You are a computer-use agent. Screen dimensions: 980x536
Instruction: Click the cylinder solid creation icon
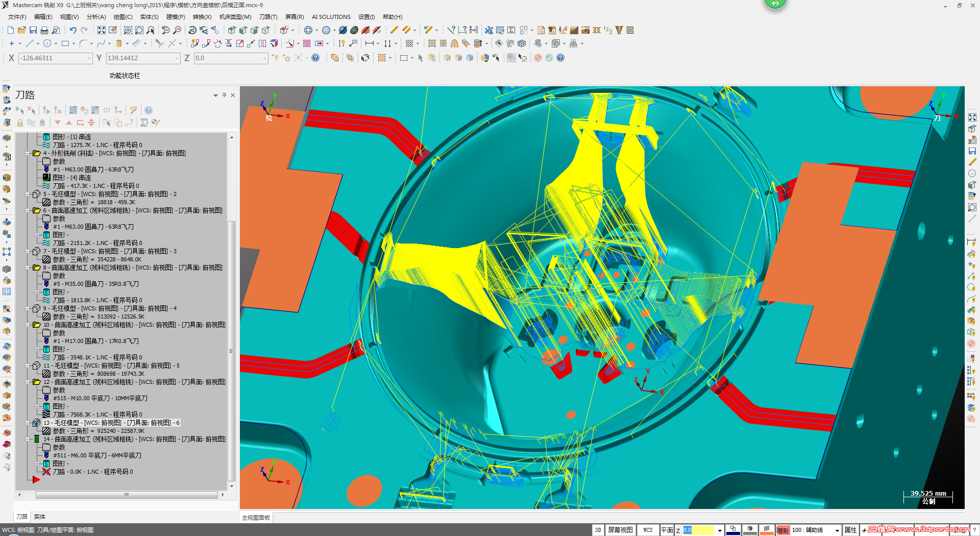click(x=119, y=43)
